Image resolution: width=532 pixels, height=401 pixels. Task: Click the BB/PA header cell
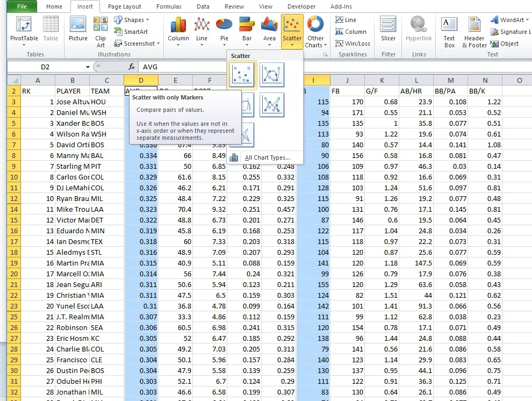[x=450, y=91]
